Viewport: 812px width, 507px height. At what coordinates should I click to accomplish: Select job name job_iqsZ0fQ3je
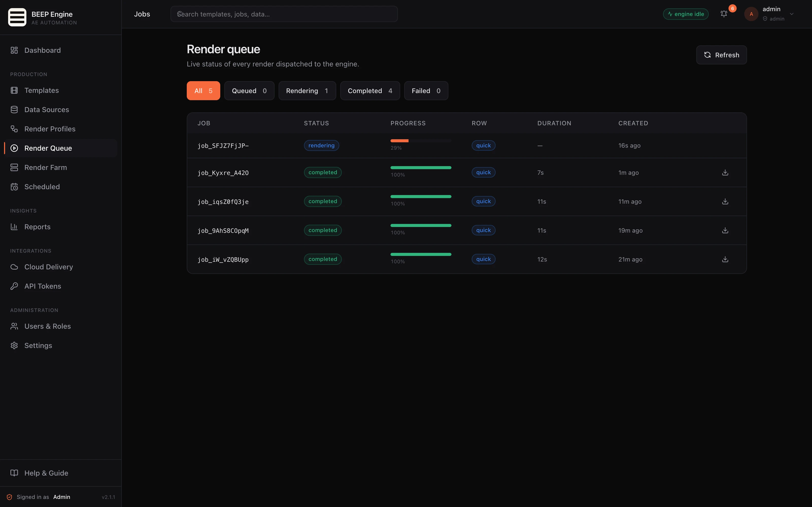(223, 202)
